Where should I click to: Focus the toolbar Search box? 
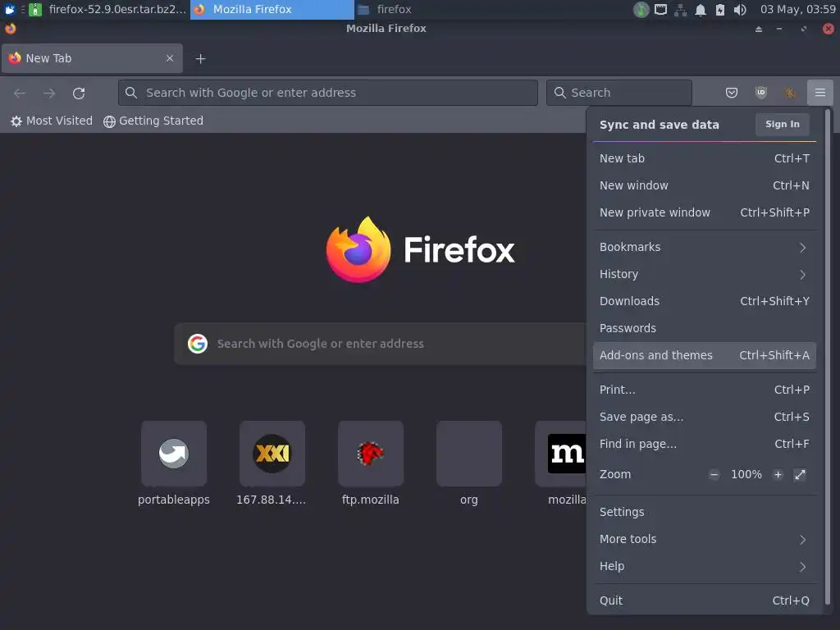pyautogui.click(x=619, y=93)
